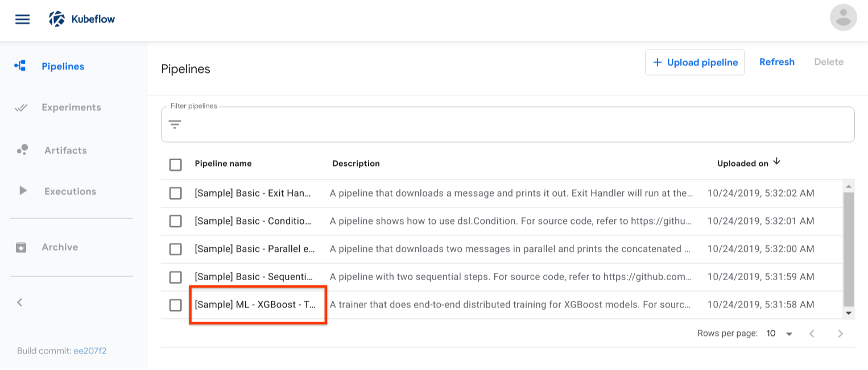
Task: Click the Experiments checkmark icon
Action: pos(21,107)
